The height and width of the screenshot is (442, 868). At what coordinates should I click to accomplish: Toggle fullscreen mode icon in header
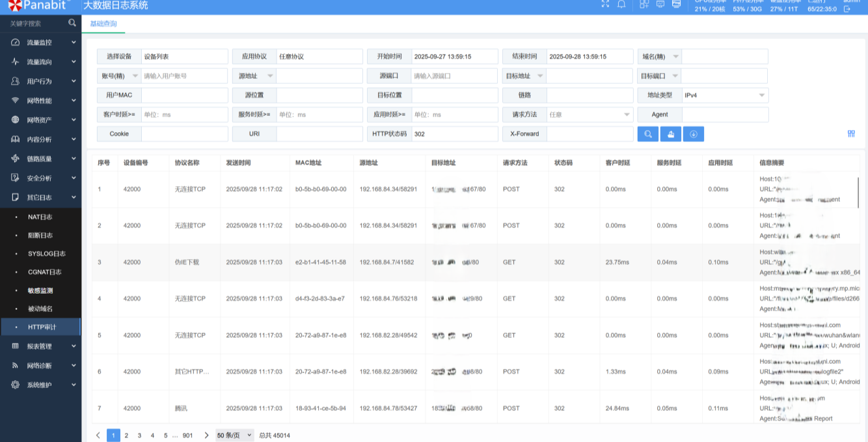605,5
